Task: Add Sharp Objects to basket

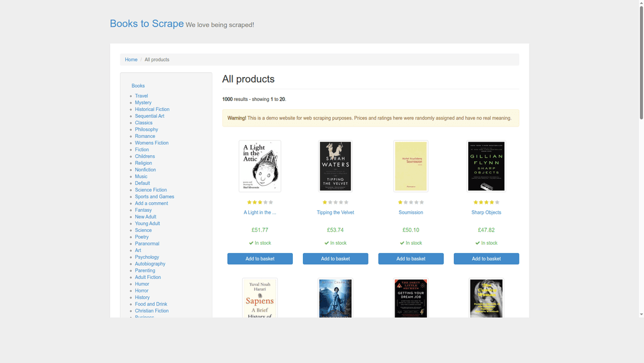Action: coord(487,259)
